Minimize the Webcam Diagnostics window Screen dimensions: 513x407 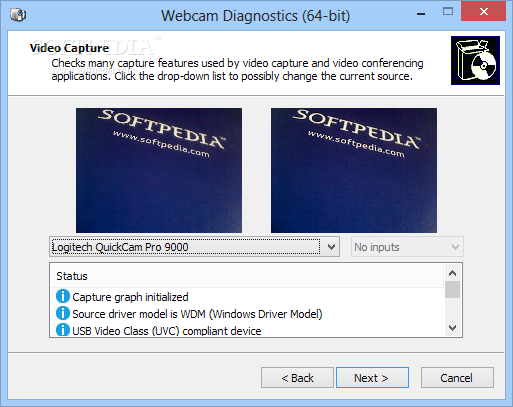pos(421,13)
